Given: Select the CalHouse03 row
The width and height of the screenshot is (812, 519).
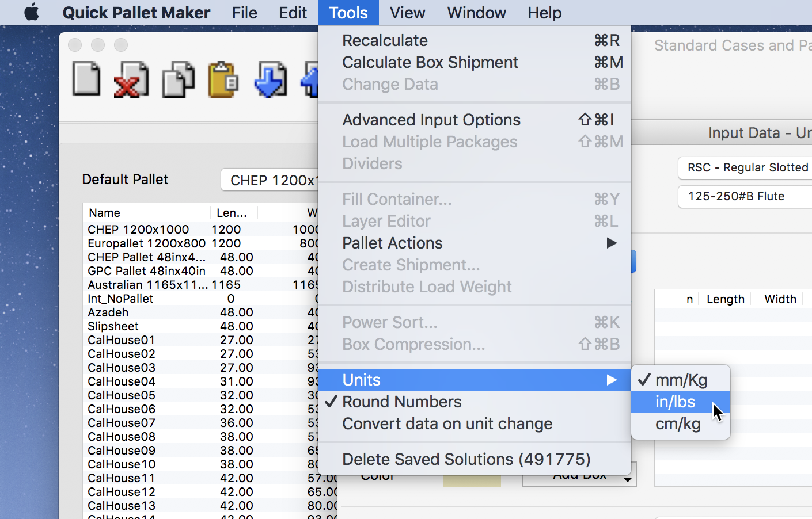Looking at the screenshot, I should coord(201,368).
